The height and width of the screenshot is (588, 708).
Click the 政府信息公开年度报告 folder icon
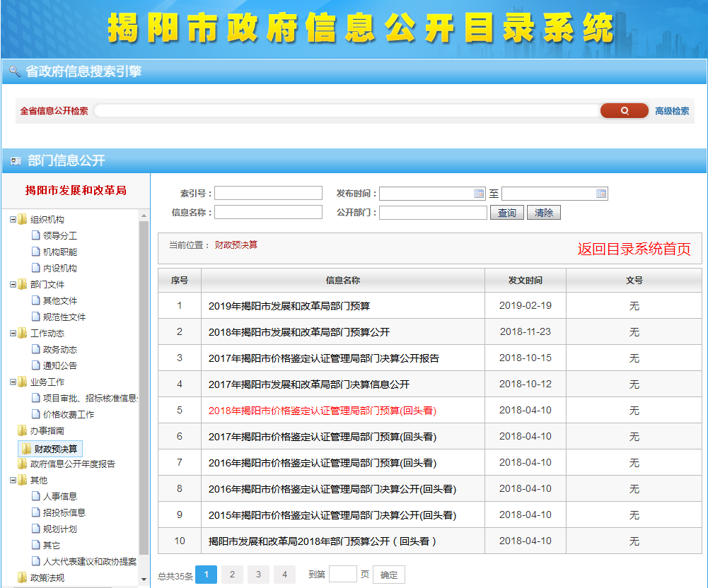coord(22,464)
